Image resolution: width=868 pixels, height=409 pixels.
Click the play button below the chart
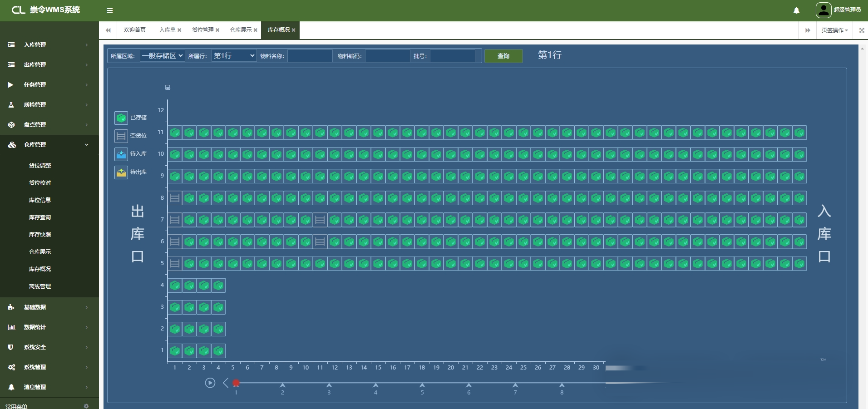tap(210, 383)
